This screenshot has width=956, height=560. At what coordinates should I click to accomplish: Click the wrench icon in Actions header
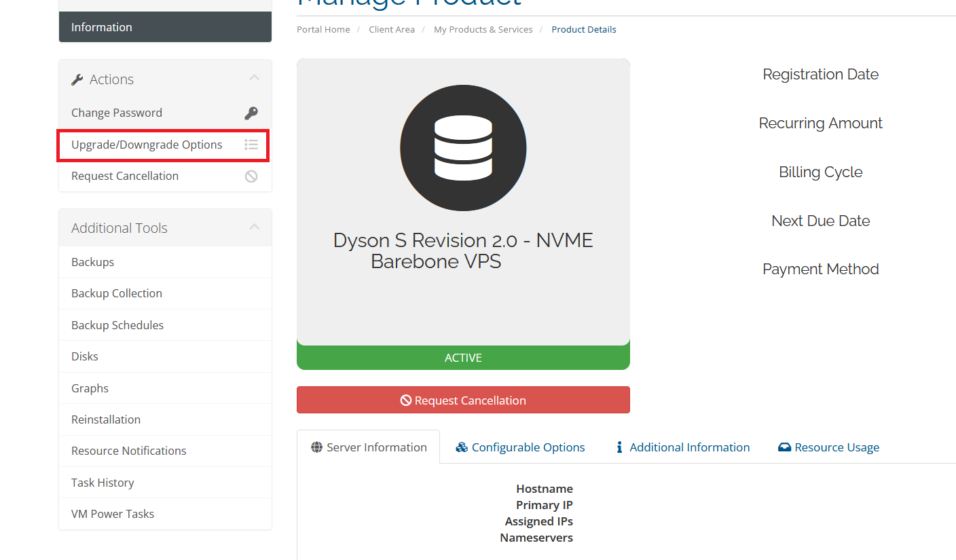[x=77, y=79]
